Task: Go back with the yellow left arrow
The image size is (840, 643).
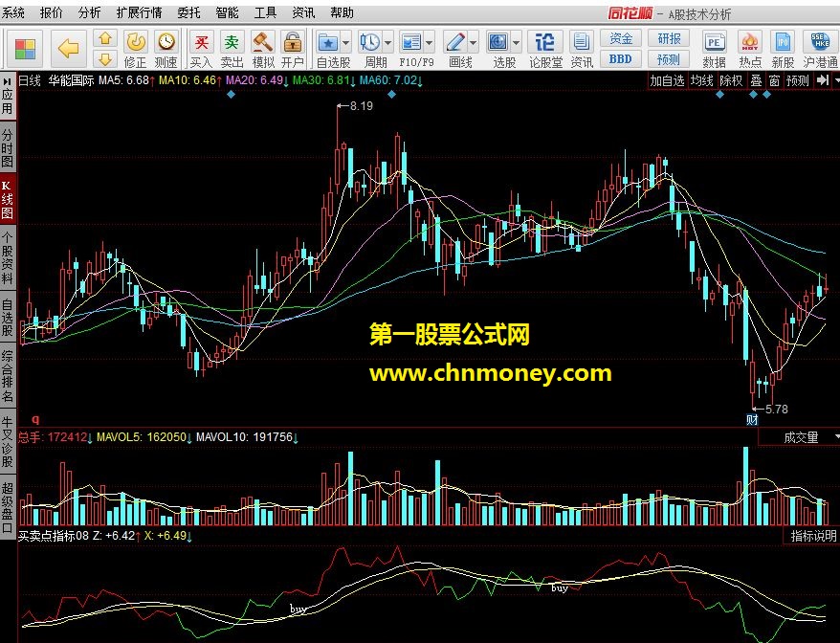Action: click(69, 49)
